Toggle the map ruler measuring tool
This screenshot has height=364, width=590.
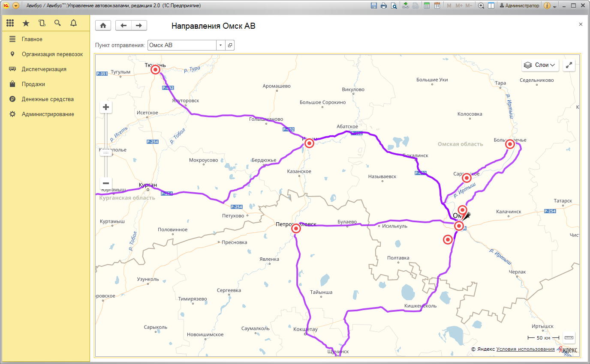[569, 337]
